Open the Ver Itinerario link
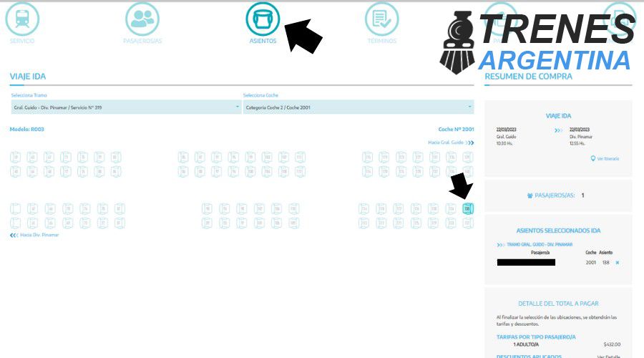 tap(608, 159)
